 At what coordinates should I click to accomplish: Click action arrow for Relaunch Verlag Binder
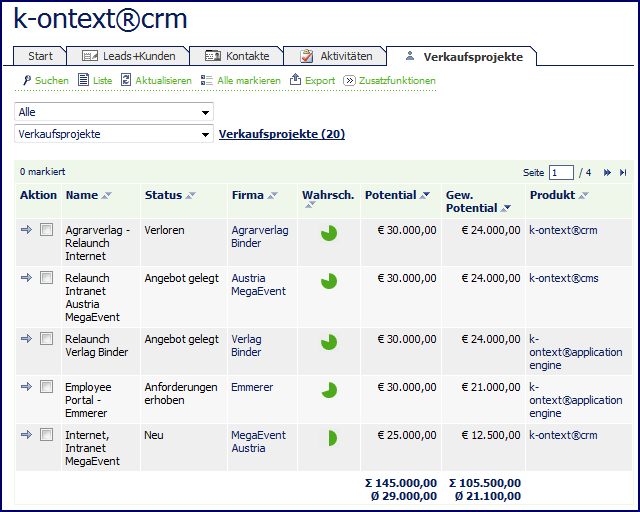pos(27,338)
